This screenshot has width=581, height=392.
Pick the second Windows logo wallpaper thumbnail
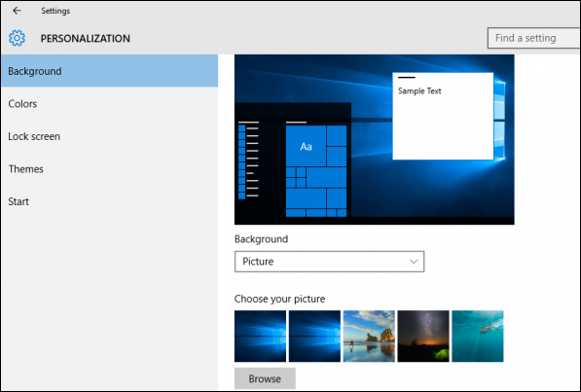pos(314,336)
